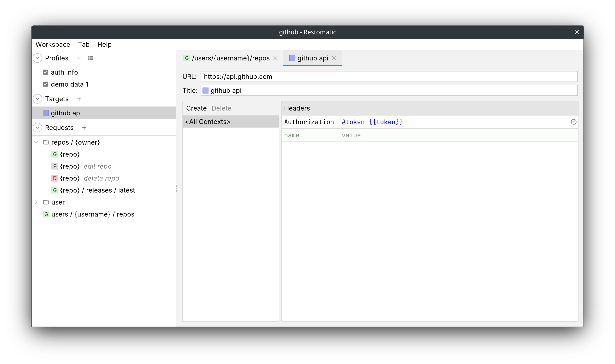Remove the Authorization header with minus icon

click(x=573, y=122)
